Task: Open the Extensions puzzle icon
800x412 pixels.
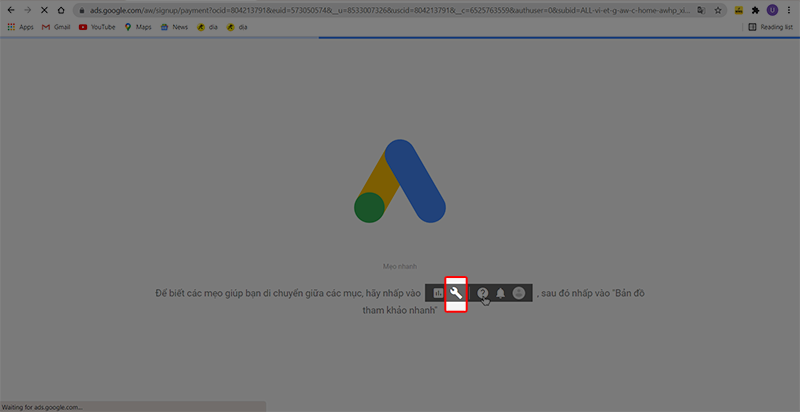Action: [755, 9]
